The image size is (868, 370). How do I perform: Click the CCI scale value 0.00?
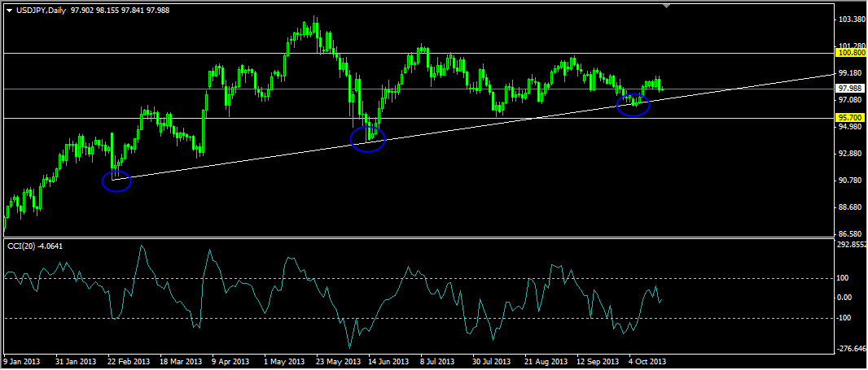846,298
